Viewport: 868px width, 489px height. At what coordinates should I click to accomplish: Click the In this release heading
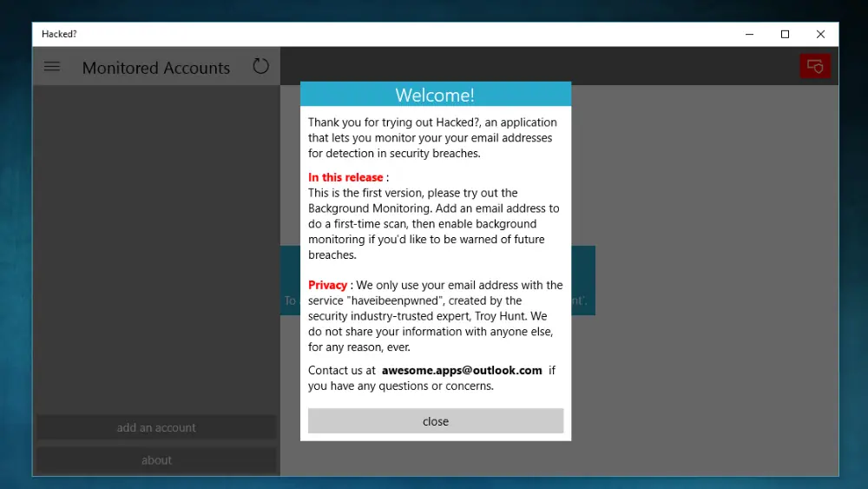345,177
